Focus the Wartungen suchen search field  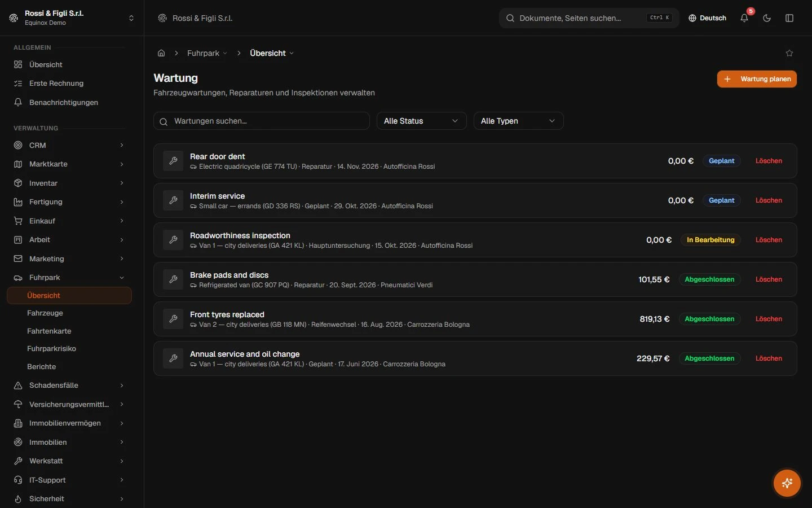262,121
